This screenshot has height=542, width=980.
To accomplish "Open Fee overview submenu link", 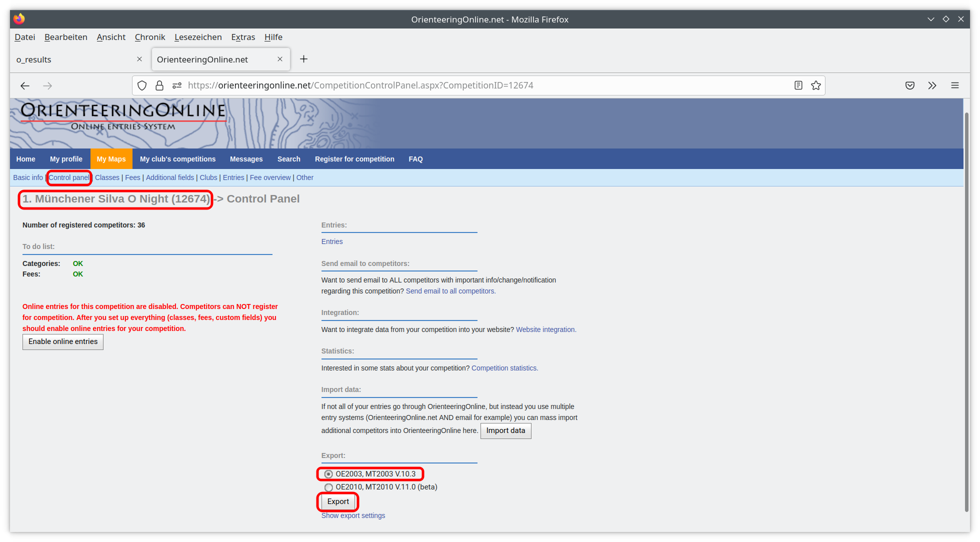I will [270, 177].
